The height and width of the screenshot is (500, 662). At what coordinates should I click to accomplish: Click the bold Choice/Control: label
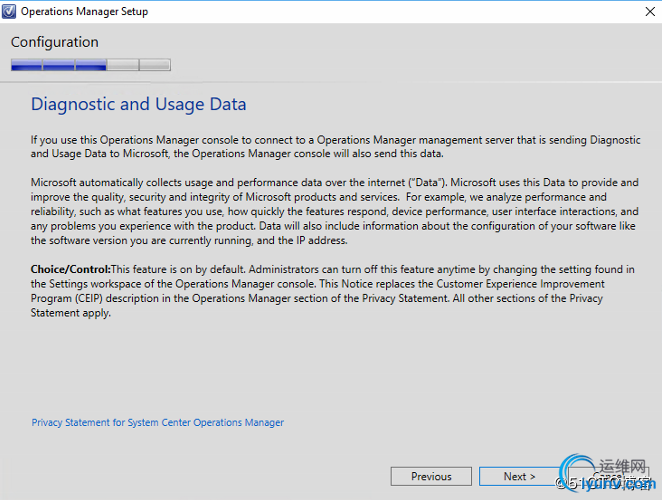71,269
